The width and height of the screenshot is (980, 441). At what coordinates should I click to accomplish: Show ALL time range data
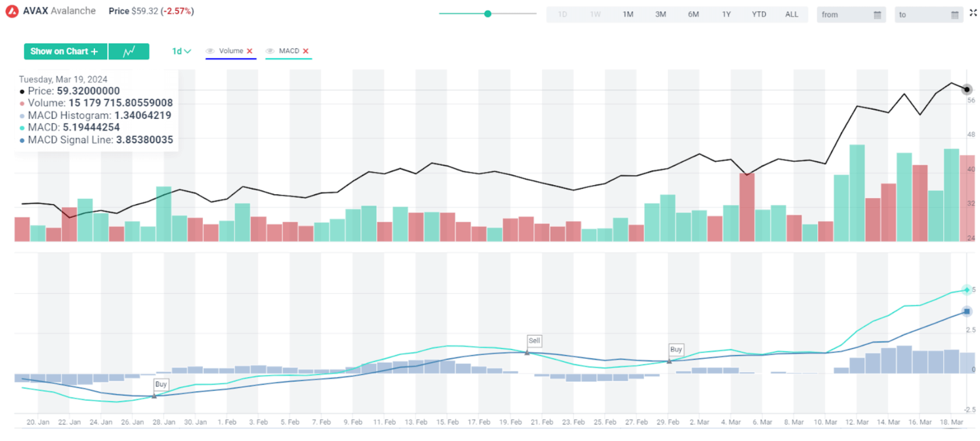[x=791, y=14]
